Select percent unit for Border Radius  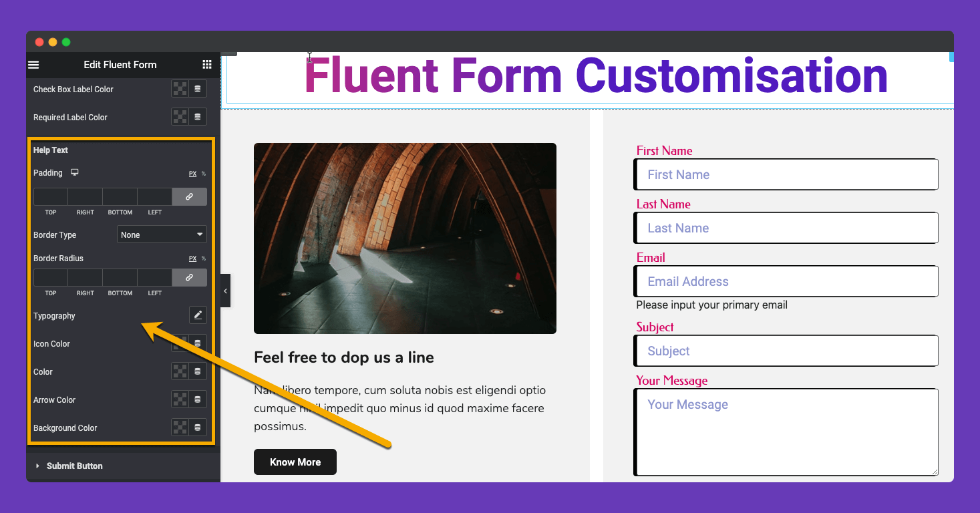[204, 259]
